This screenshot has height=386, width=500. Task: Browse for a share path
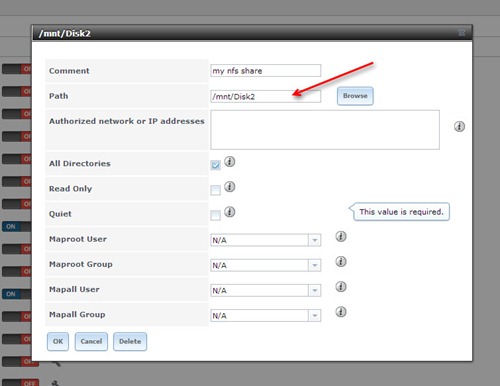(355, 96)
